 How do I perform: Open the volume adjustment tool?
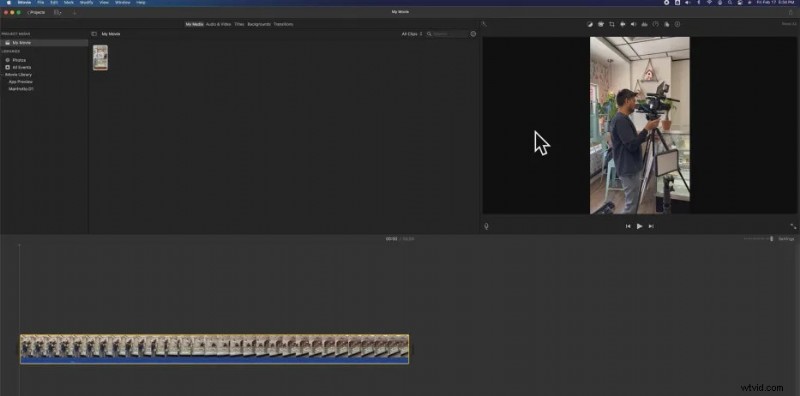pyautogui.click(x=633, y=24)
